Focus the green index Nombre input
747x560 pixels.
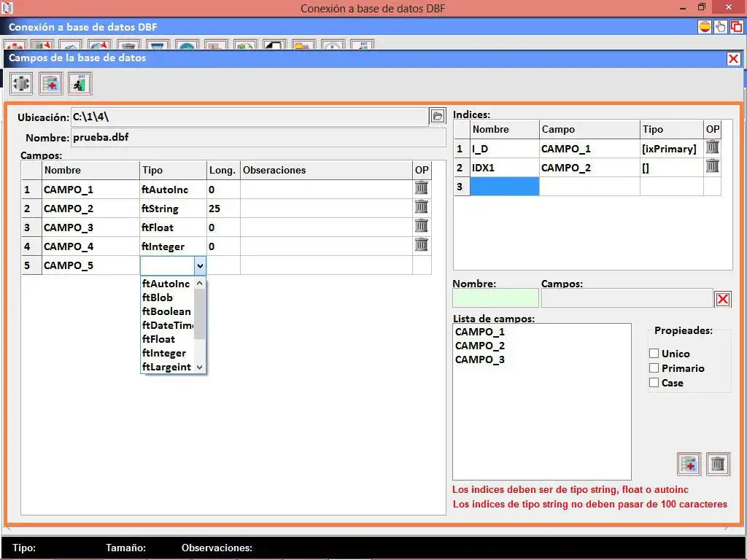495,298
